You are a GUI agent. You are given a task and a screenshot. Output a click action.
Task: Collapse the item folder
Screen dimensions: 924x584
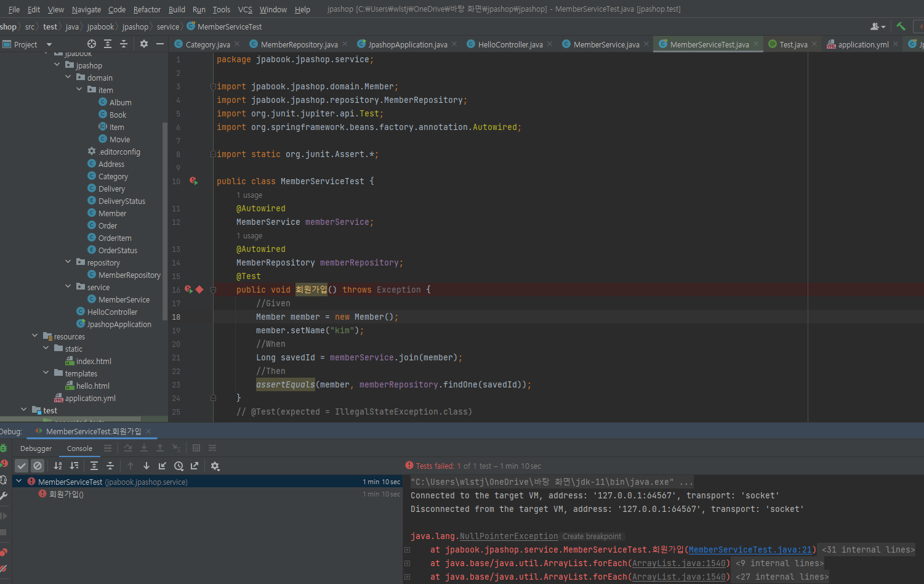[x=79, y=89]
